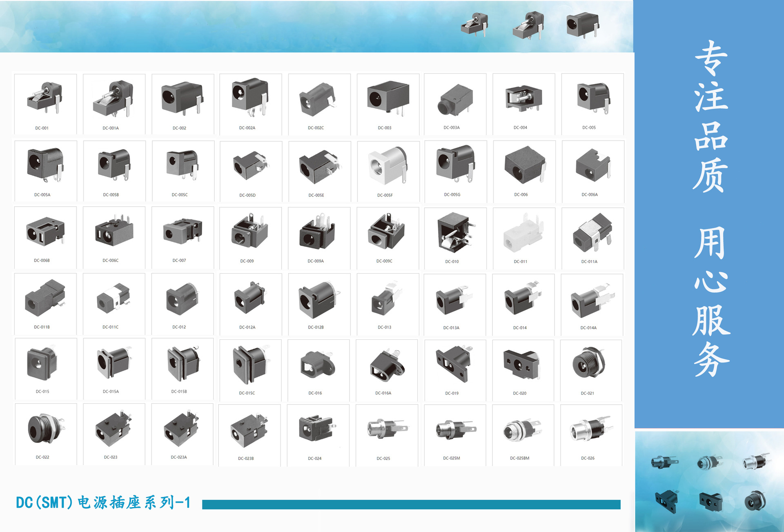
Task: Click the teal bar beside the title
Action: [411, 505]
